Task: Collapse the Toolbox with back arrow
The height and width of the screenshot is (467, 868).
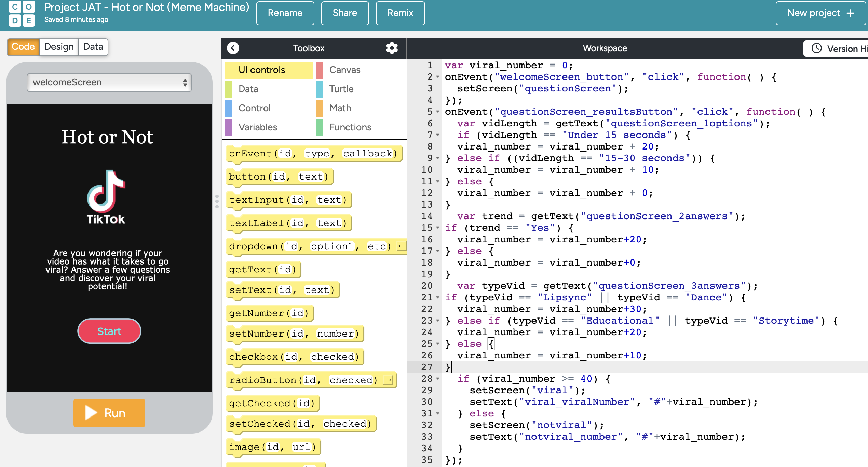Action: pyautogui.click(x=233, y=48)
